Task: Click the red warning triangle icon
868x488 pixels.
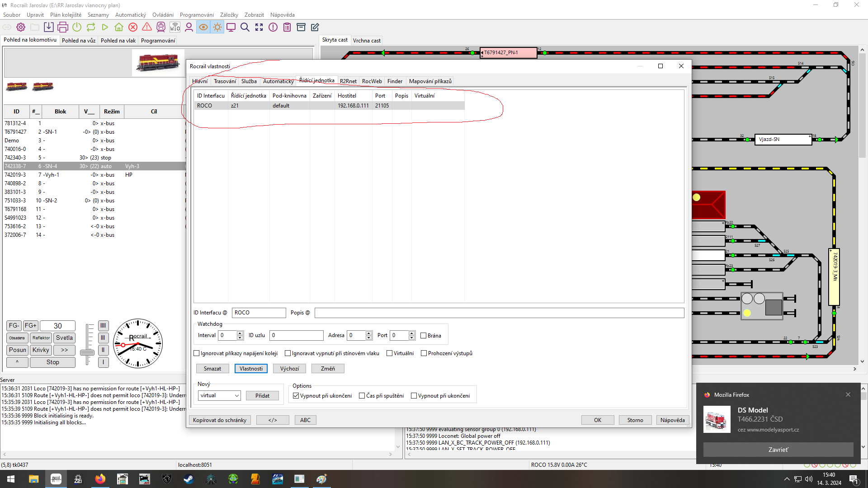Action: (x=147, y=27)
